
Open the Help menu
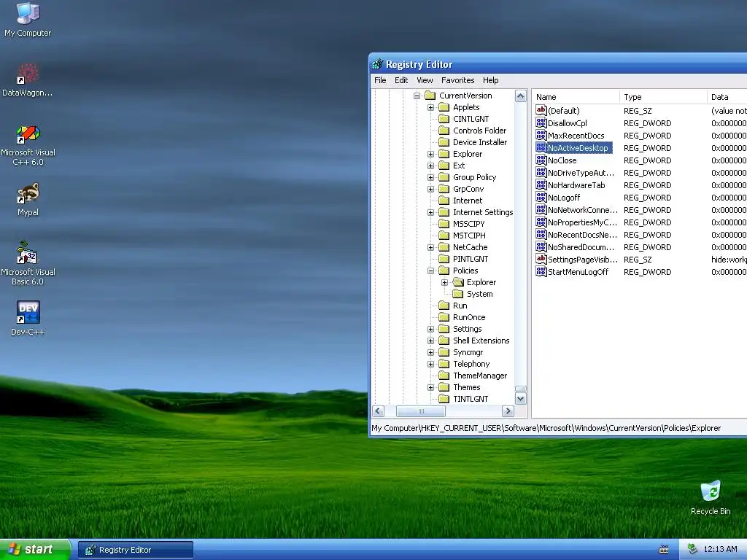point(491,80)
